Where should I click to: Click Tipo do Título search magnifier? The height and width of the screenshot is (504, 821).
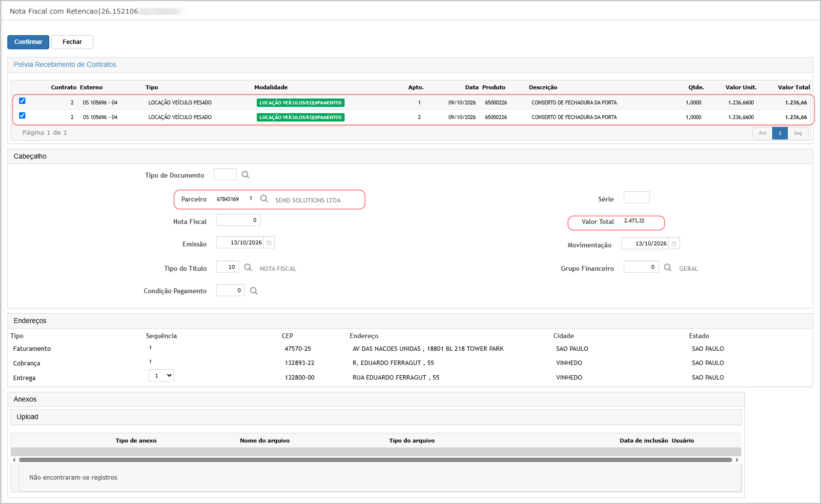pyautogui.click(x=248, y=267)
